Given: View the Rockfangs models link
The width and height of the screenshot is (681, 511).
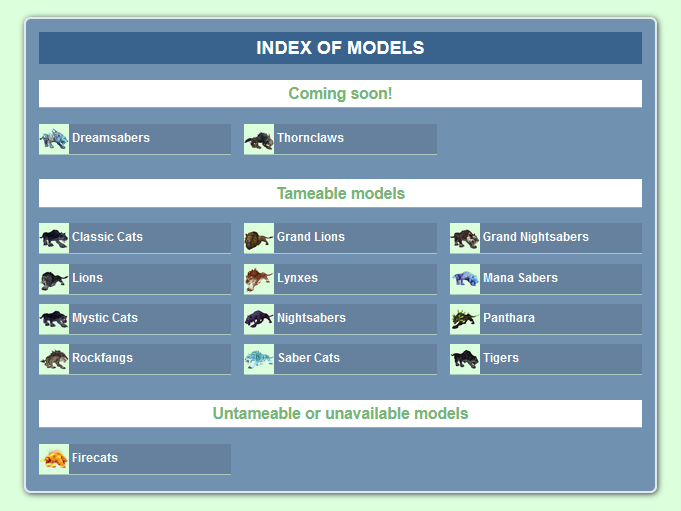Looking at the screenshot, I should pos(102,358).
